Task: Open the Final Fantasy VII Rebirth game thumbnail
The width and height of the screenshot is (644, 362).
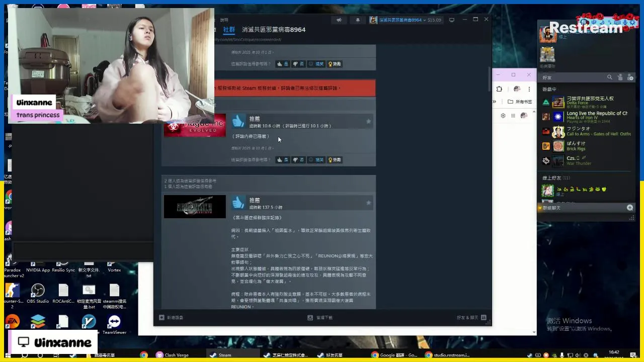Action: tap(195, 207)
